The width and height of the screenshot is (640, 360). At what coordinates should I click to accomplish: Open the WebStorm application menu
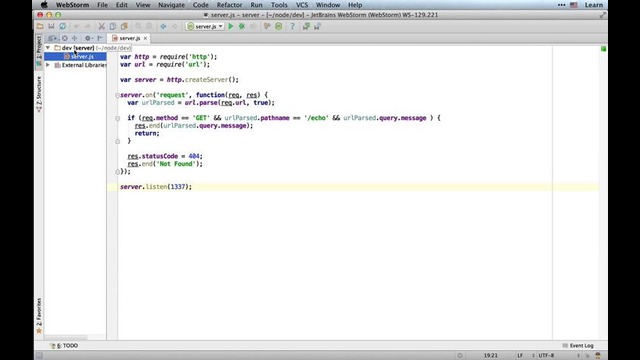[x=72, y=5]
